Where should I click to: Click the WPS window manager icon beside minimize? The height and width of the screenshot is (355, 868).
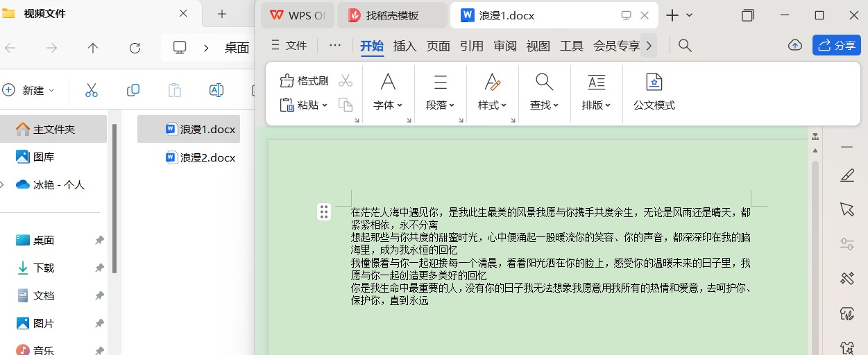pyautogui.click(x=748, y=15)
